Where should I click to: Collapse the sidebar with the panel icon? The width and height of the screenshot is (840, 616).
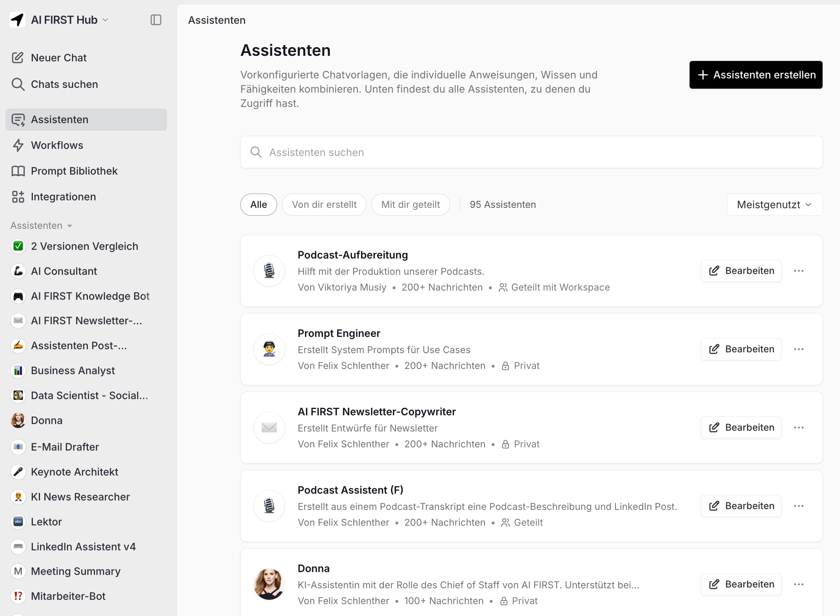pos(156,20)
